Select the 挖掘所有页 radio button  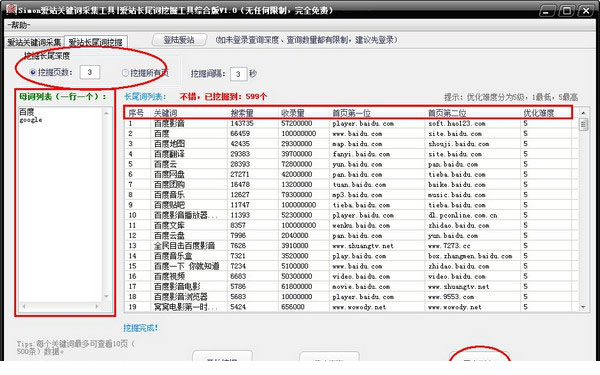point(125,72)
